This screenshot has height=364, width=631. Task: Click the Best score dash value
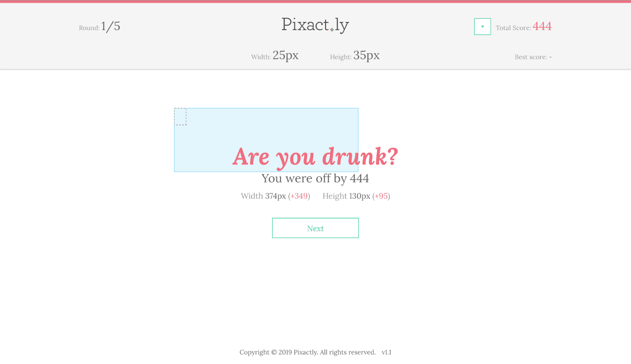click(551, 57)
